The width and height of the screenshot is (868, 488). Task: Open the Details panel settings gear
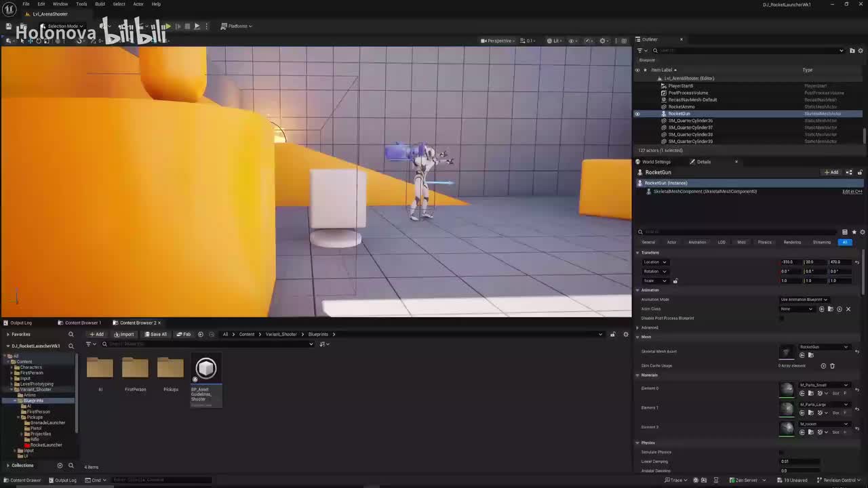point(862,232)
